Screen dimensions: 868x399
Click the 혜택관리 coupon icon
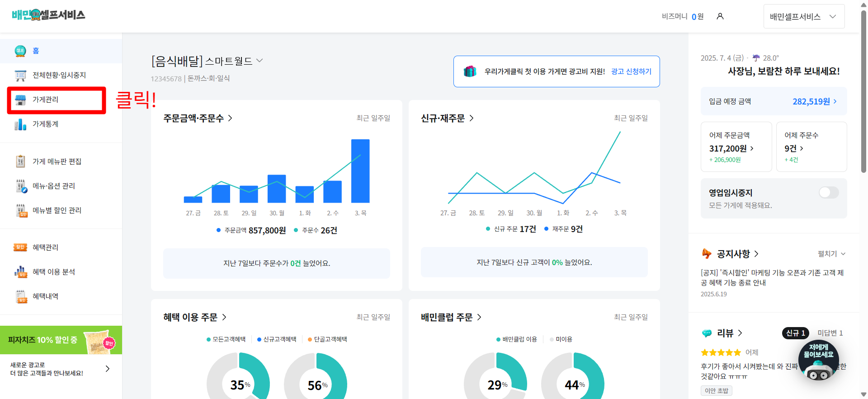[x=20, y=247]
